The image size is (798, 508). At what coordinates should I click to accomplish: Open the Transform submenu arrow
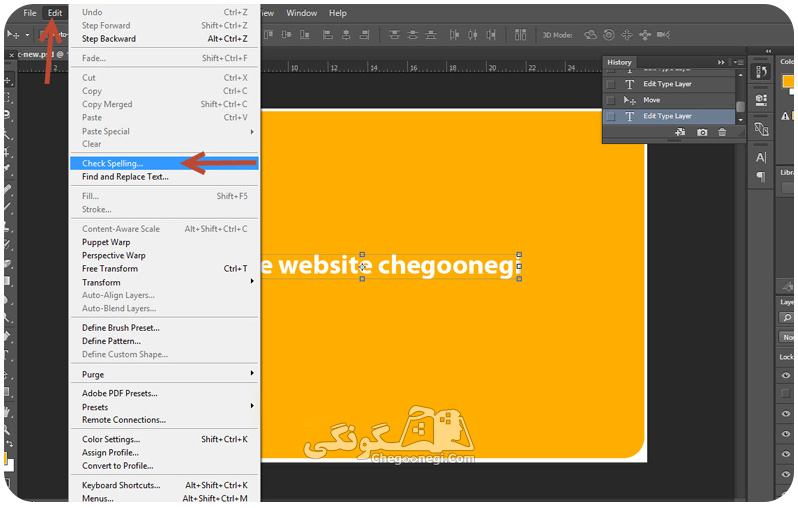tap(252, 281)
